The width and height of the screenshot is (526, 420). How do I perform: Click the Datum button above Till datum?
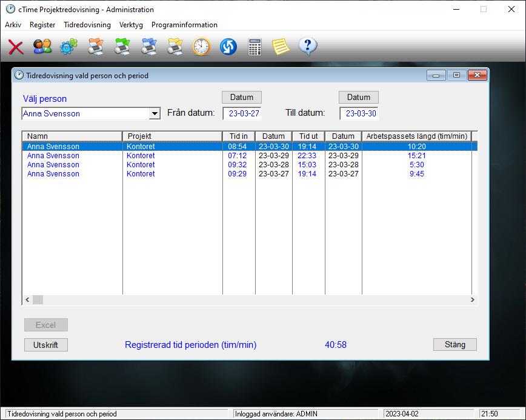click(359, 98)
